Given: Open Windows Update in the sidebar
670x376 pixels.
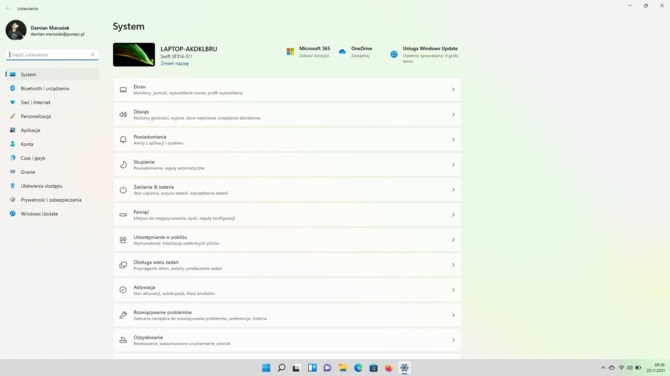Looking at the screenshot, I should point(52,214).
